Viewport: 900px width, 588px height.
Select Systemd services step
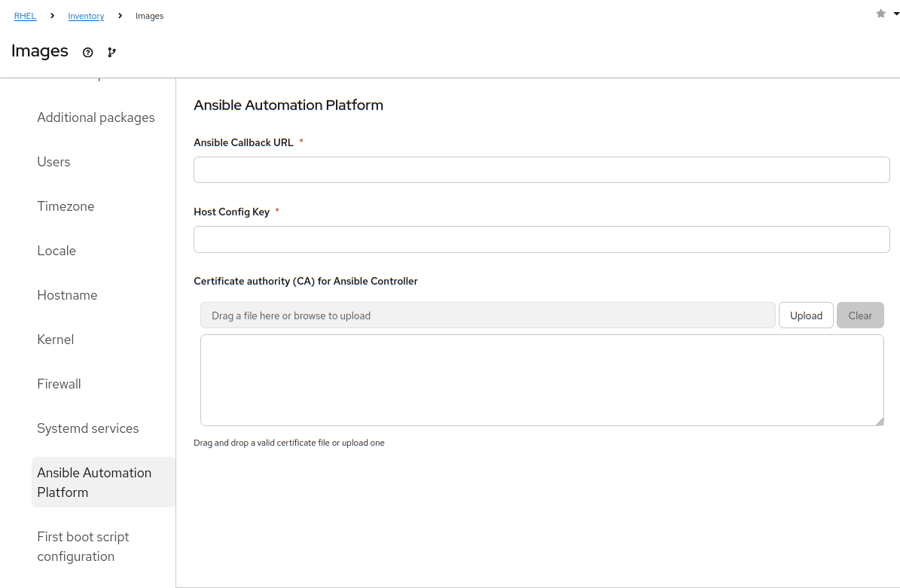point(87,428)
